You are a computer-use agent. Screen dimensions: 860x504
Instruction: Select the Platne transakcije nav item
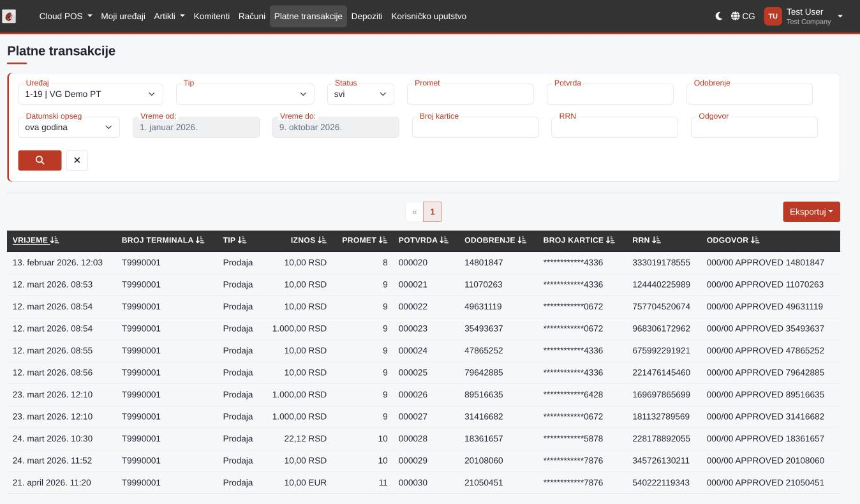308,16
